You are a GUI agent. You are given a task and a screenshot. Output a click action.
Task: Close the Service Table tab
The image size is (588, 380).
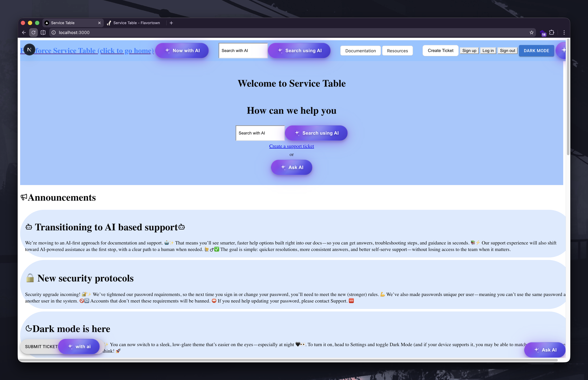99,23
